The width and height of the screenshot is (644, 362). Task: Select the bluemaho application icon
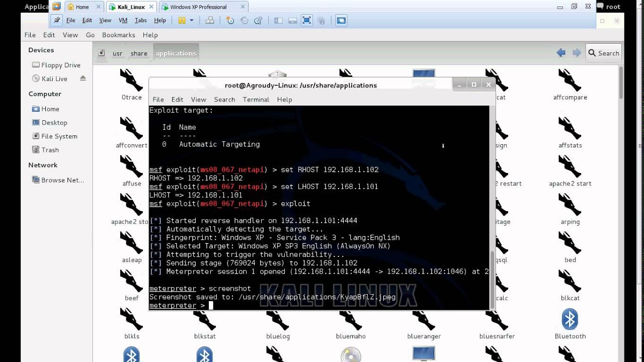click(351, 320)
